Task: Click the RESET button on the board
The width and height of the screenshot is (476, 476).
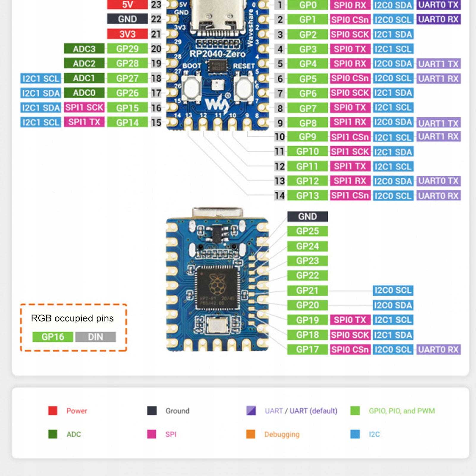Action: point(244,87)
